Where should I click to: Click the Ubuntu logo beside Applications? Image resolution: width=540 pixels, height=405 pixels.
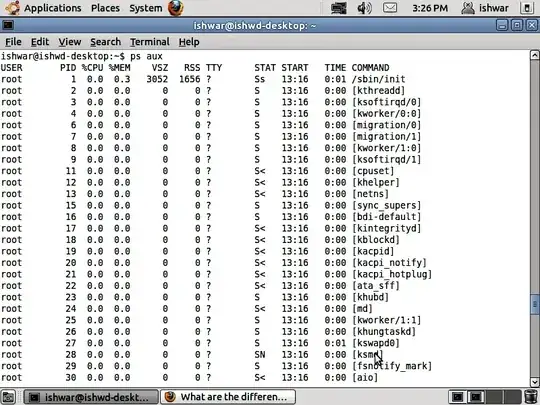point(12,8)
